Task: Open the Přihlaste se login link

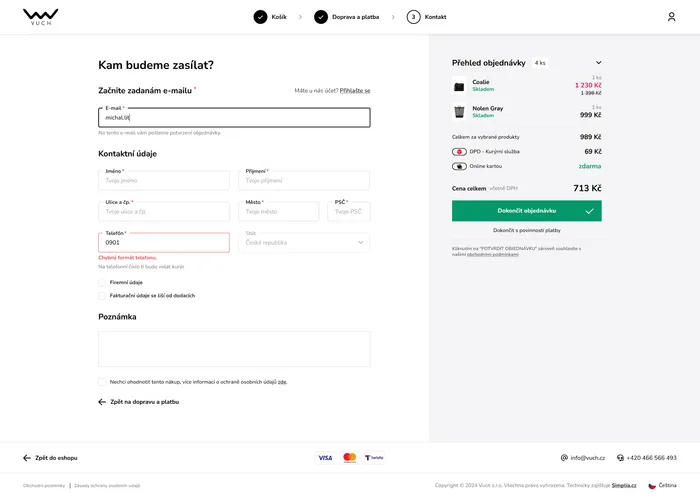Action: [355, 91]
